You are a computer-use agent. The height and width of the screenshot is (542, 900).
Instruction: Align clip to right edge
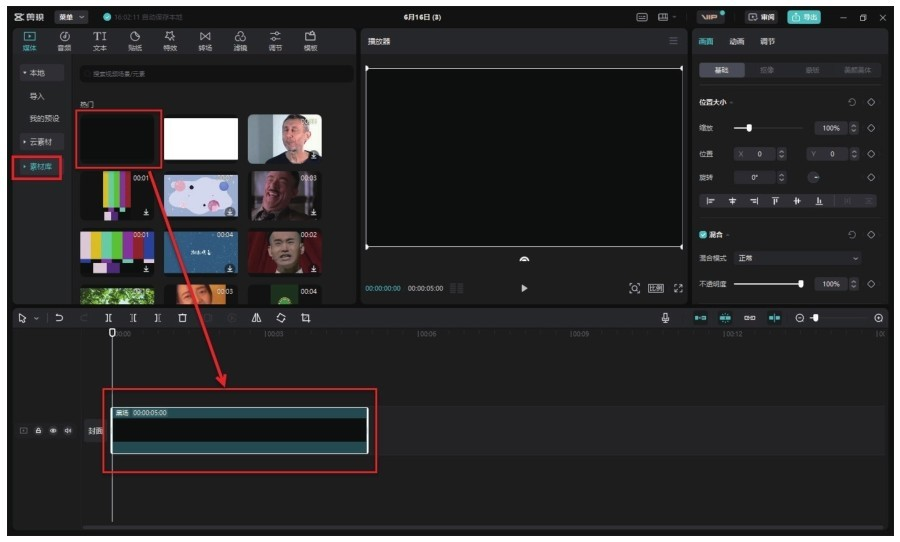pos(754,201)
